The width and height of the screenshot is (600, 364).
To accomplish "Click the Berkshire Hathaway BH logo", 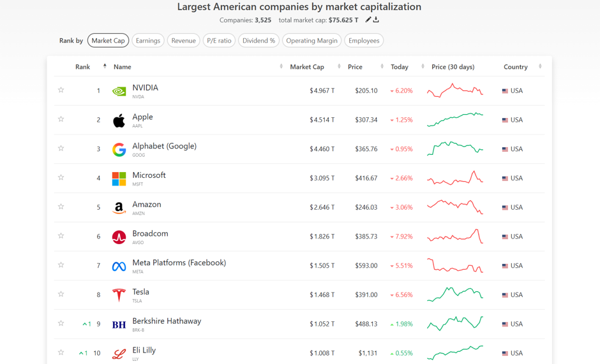I will 119,324.
